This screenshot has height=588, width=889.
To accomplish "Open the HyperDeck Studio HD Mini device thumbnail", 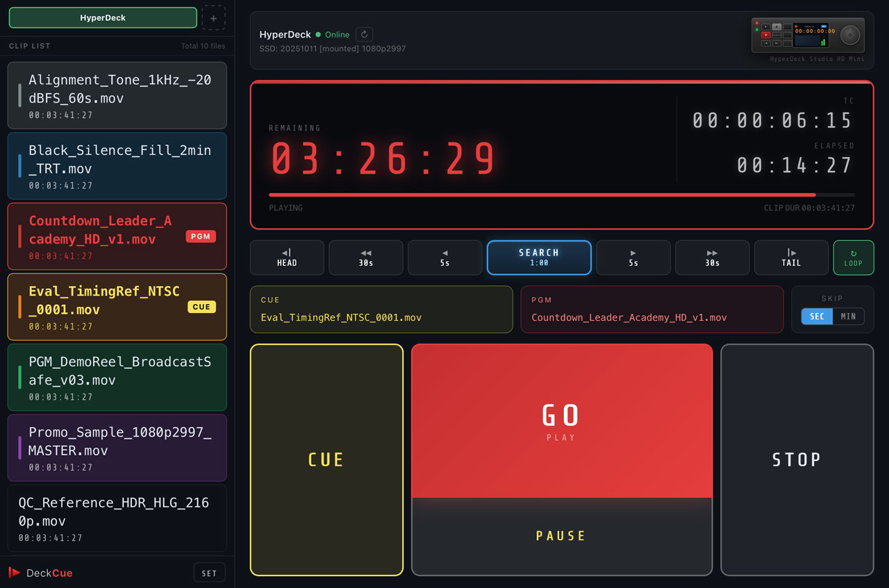I will click(x=808, y=36).
